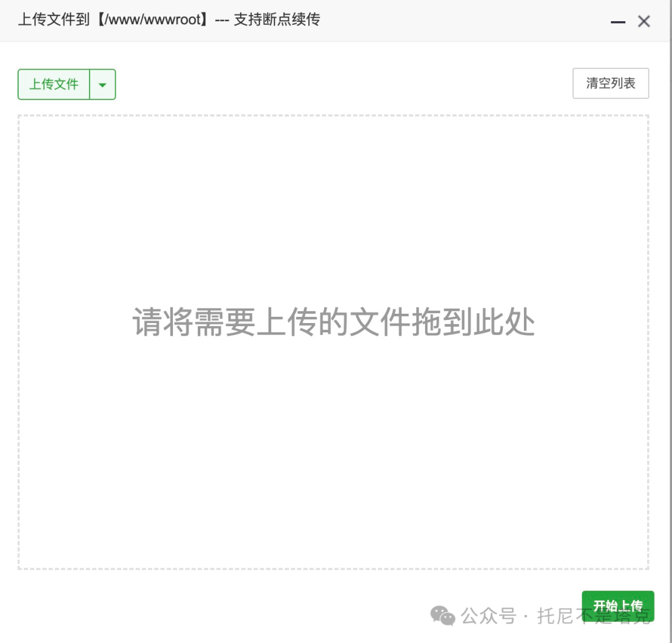
Task: Click the WeChat logo in the watermark
Action: click(x=443, y=616)
